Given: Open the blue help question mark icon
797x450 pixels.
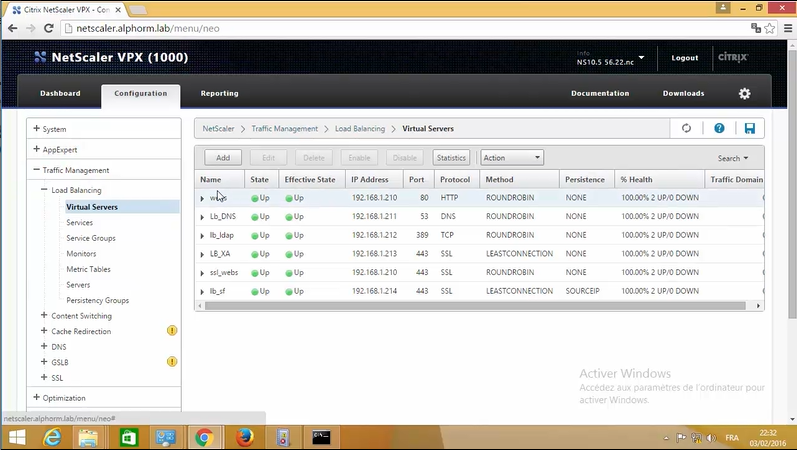Looking at the screenshot, I should pyautogui.click(x=719, y=128).
